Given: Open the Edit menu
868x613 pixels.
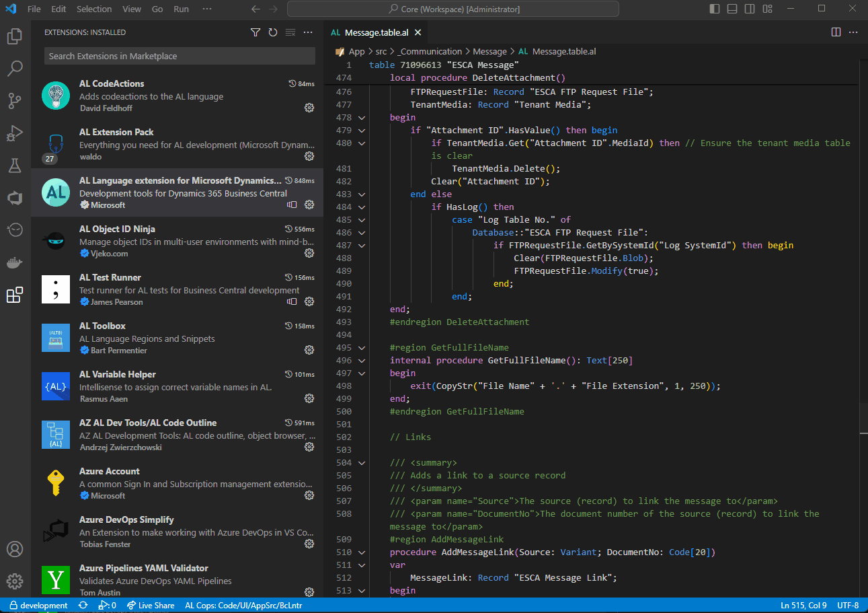Looking at the screenshot, I should [x=58, y=9].
